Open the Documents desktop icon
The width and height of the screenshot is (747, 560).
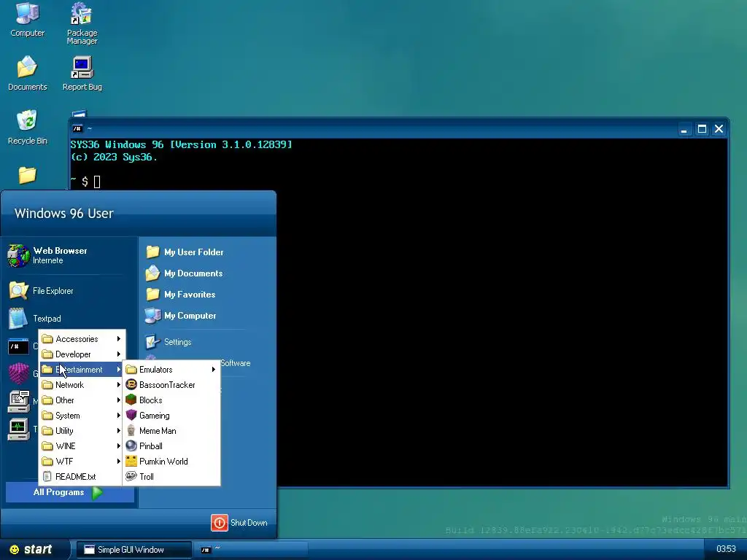point(27,74)
